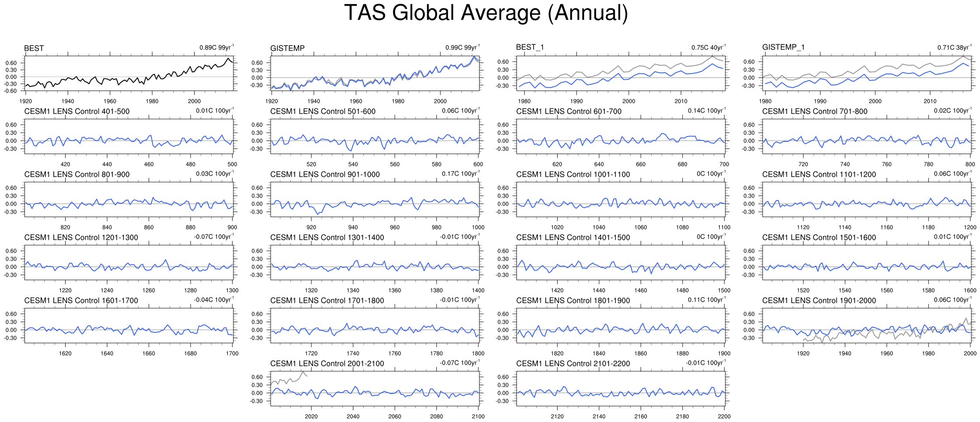Select the GISTEMP_1 plot panel
Image resolution: width=980 pixels, height=422 pixels.
tap(866, 74)
